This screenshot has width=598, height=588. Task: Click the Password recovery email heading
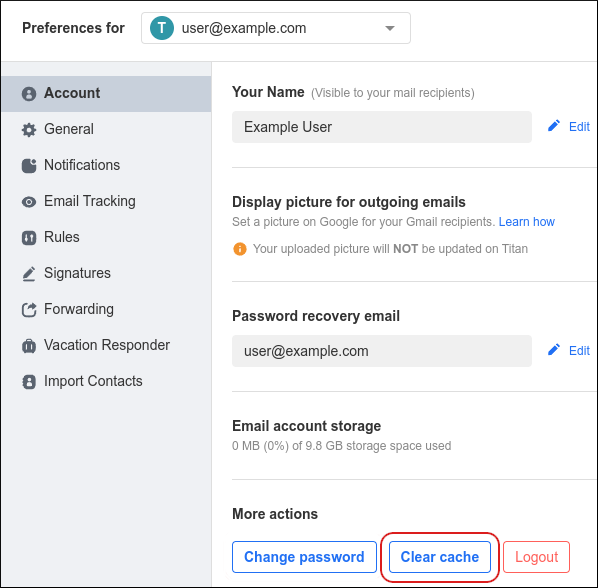316,316
